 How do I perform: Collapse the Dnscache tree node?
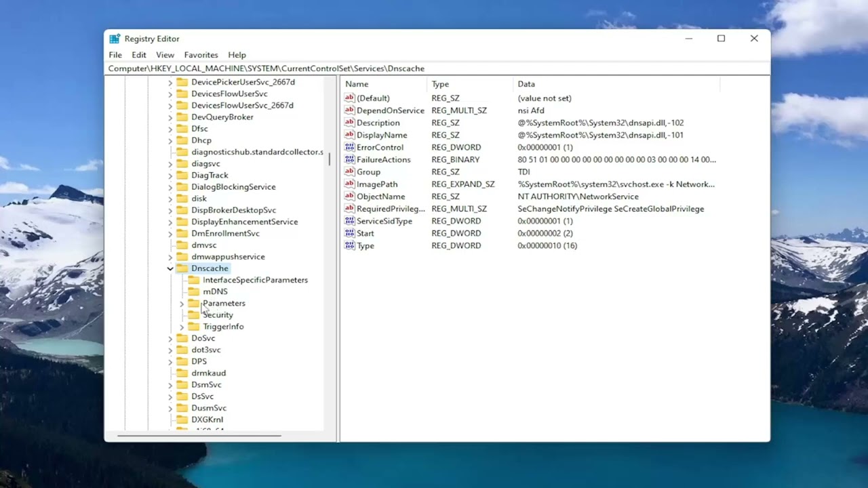170,268
